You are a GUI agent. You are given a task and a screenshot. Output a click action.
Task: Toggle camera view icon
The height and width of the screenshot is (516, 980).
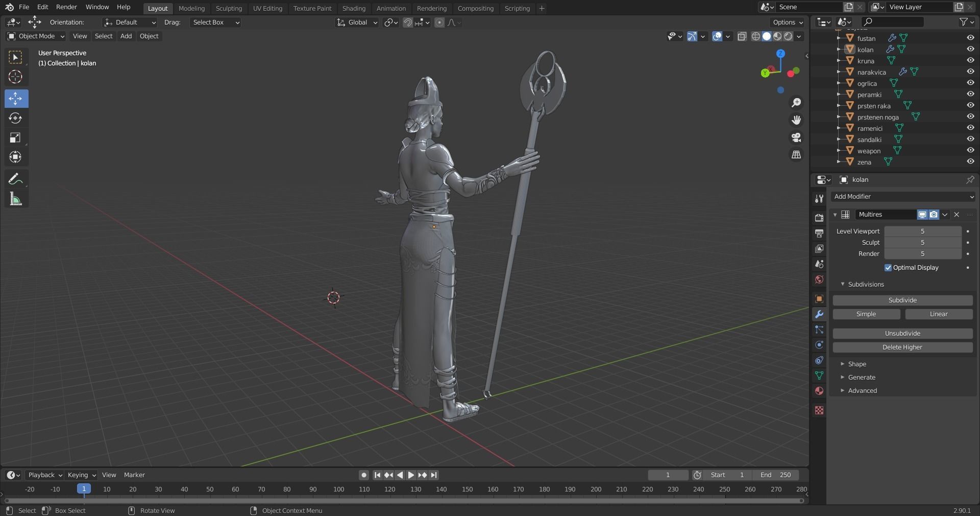coord(796,137)
